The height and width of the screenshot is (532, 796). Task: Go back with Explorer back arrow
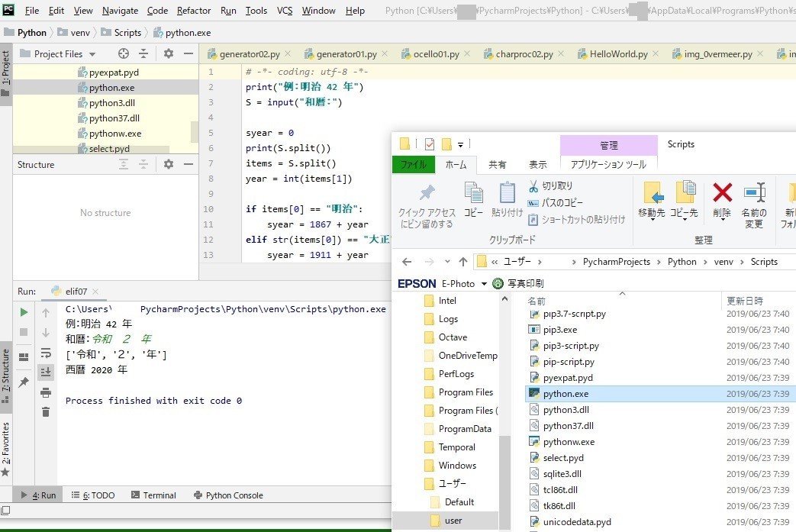pos(407,262)
